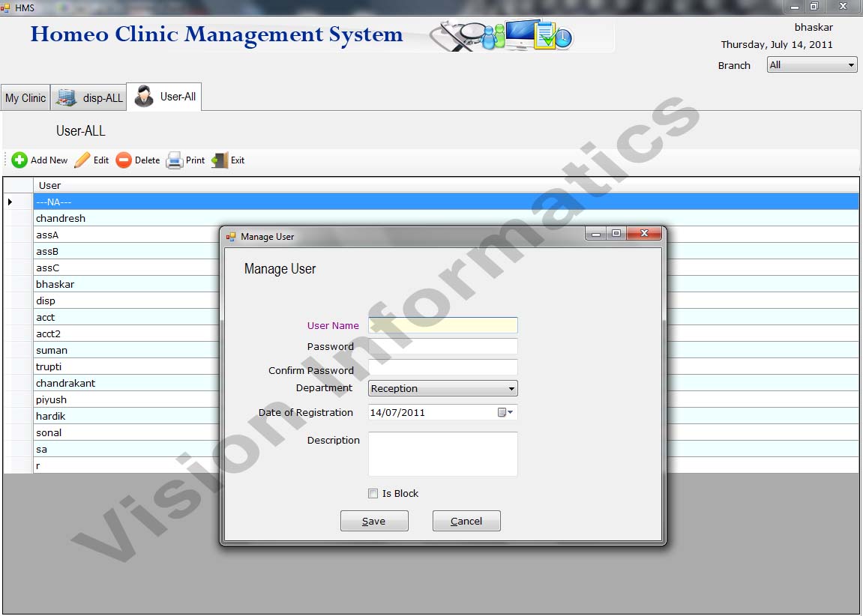Click the Cancel button
863x616 pixels.
coord(466,521)
